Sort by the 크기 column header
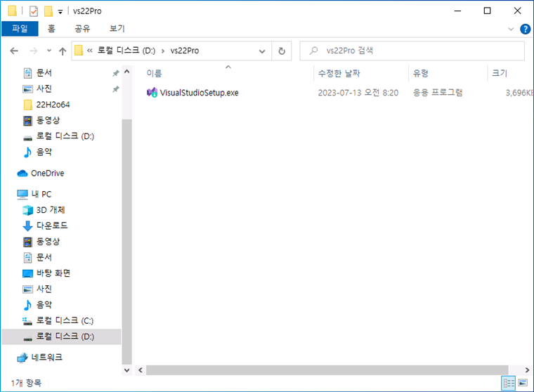534x392 pixels. (500, 74)
